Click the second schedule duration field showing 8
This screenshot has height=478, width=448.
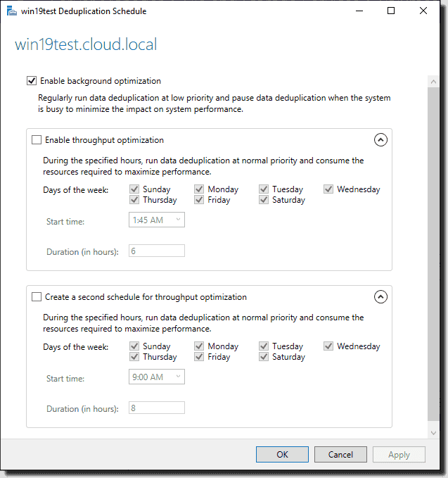[x=157, y=408]
